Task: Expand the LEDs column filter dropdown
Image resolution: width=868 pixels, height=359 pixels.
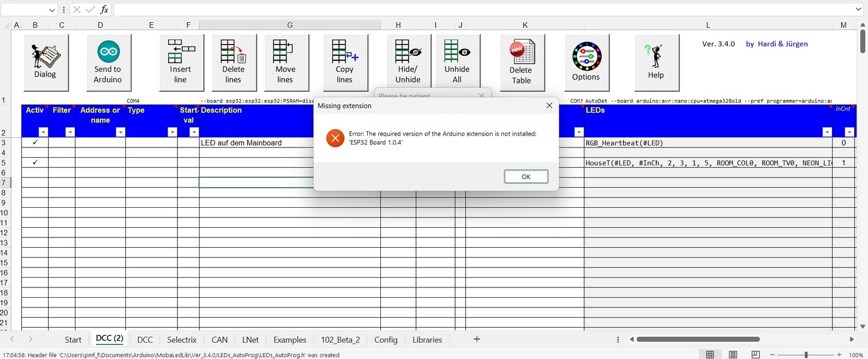Action: point(827,132)
